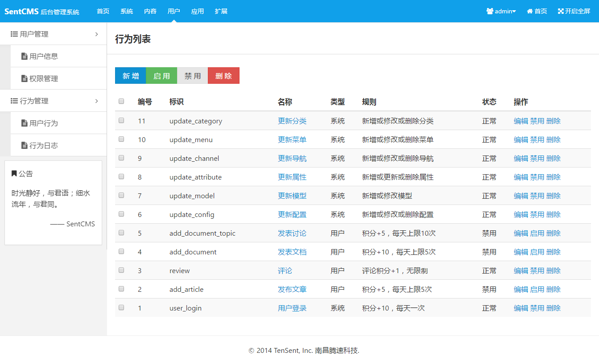Click the file icon next to 行为日志

(25, 145)
